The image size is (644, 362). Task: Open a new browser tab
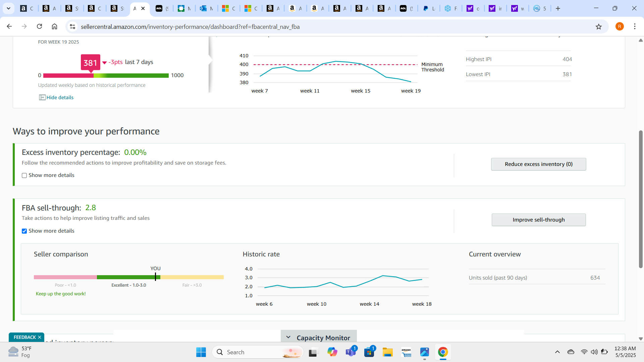[558, 8]
